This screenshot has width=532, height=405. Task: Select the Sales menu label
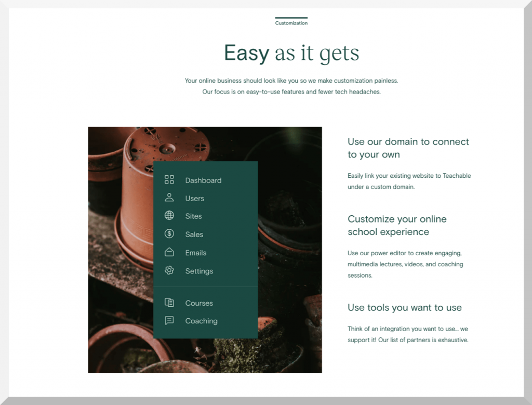click(194, 234)
